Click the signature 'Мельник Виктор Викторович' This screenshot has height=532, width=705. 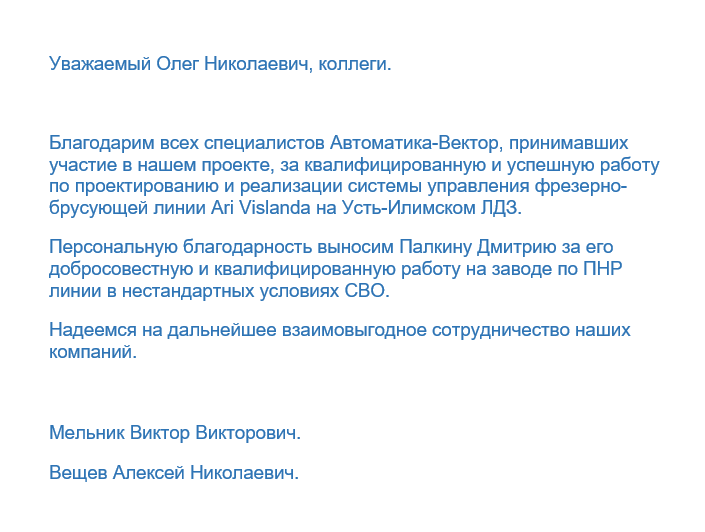(173, 433)
